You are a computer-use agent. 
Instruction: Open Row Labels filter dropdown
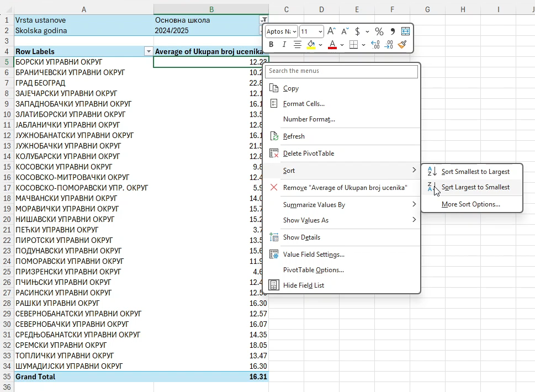coord(149,51)
